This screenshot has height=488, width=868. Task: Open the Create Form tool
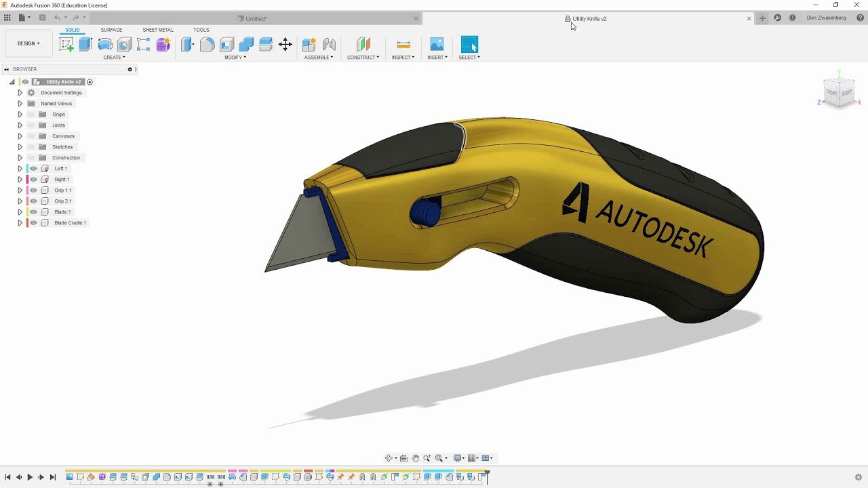coord(163,45)
